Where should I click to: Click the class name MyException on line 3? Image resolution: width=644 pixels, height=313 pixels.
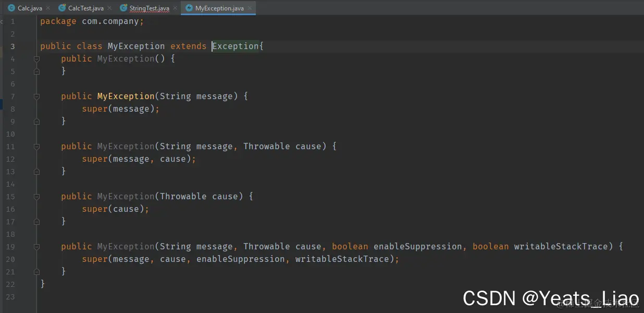[x=137, y=46]
